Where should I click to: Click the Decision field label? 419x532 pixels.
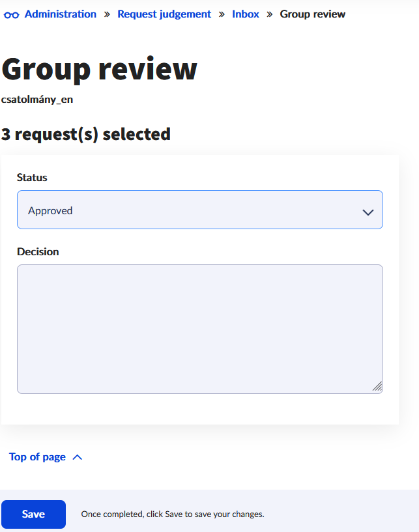[x=38, y=251]
